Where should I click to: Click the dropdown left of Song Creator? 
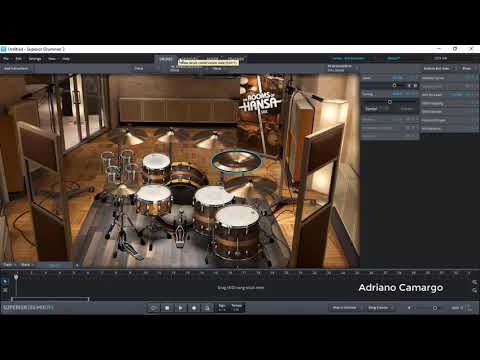346,308
